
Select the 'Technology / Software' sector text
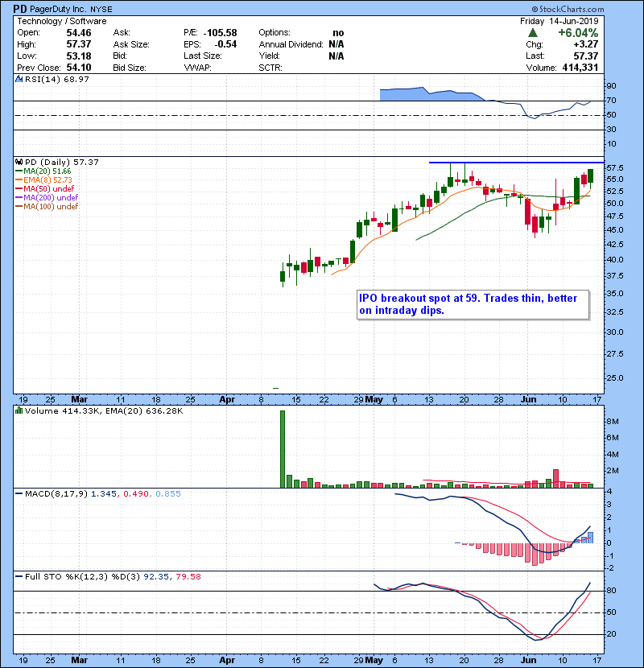pyautogui.click(x=62, y=21)
